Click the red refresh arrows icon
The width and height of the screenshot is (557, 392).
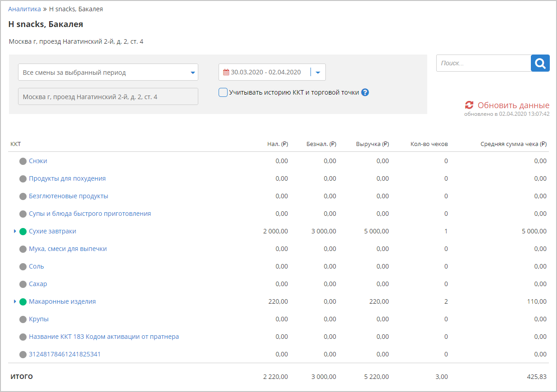pos(469,105)
